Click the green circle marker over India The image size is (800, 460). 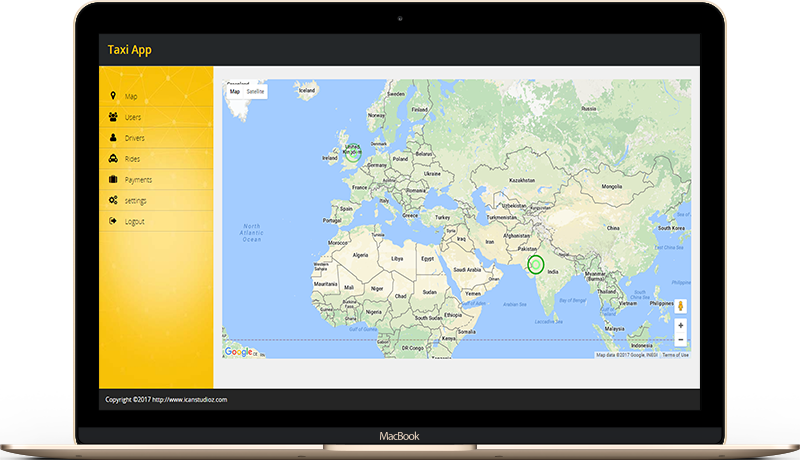click(536, 264)
